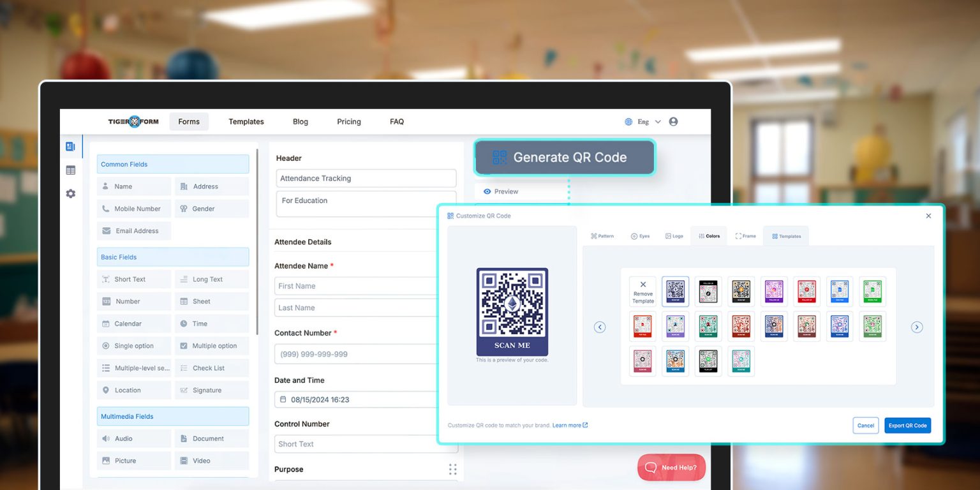The image size is (980, 490).
Task: Select the Signature field
Action: point(211,390)
